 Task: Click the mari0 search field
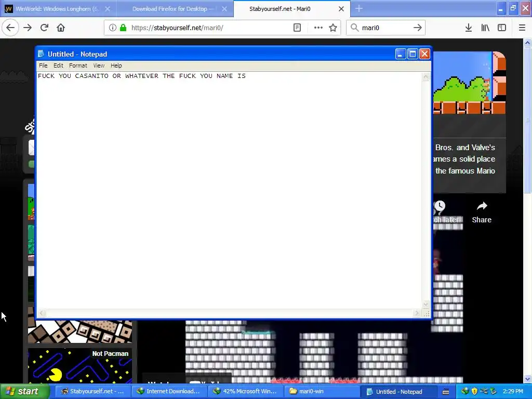coord(385,28)
